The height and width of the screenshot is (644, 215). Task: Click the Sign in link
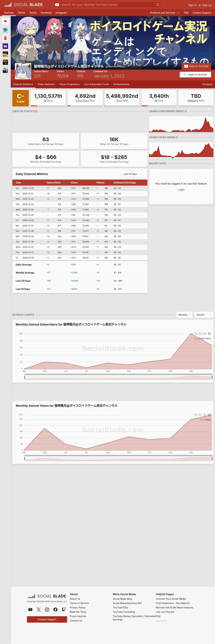point(192,5)
